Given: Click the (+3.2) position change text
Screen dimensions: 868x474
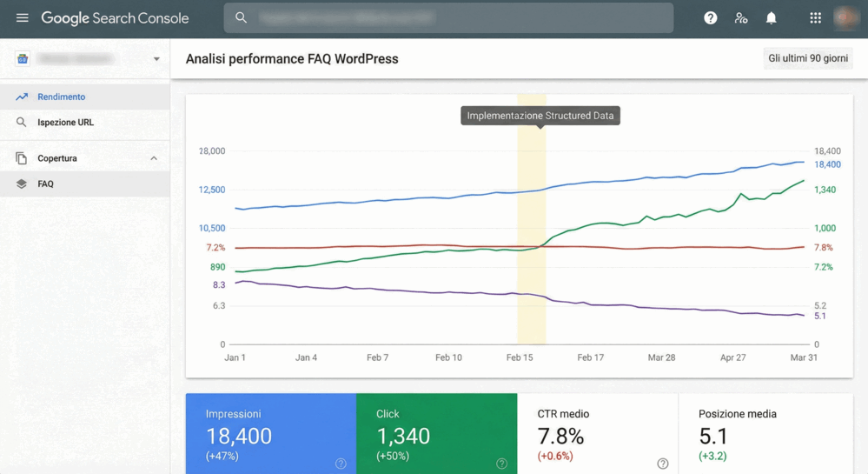Looking at the screenshot, I should click(x=712, y=457).
